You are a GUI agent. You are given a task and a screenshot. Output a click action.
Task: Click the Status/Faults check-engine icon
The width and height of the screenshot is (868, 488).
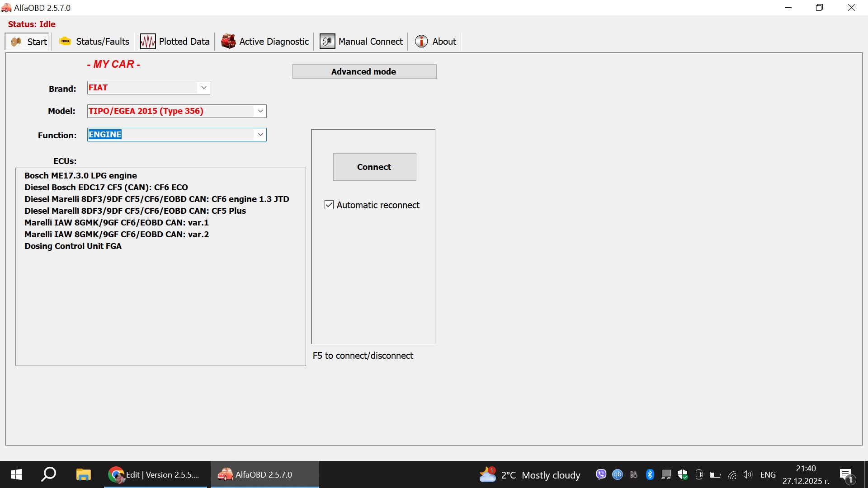65,41
